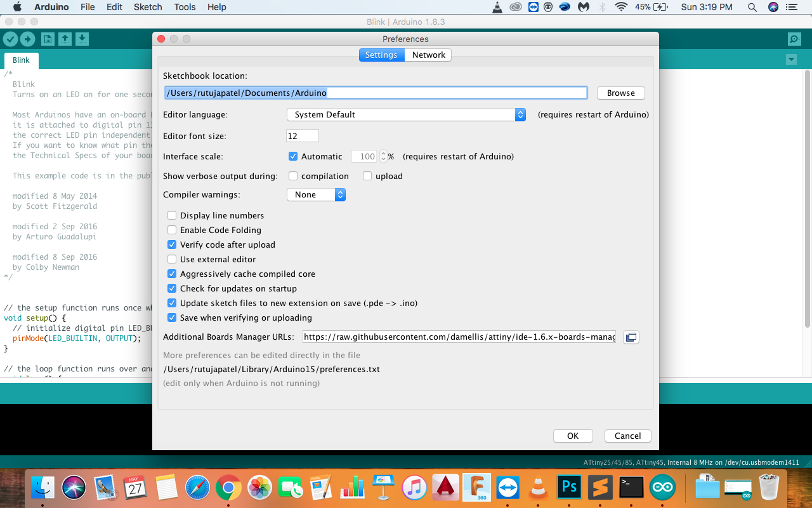
Task: Click the Wi-Fi icon in the menu bar
Action: coord(621,7)
